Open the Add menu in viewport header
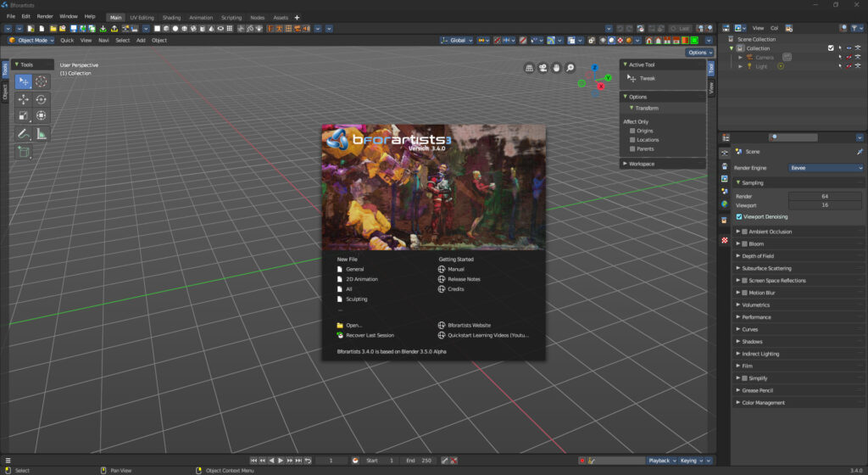This screenshot has height=475, width=868. (141, 41)
